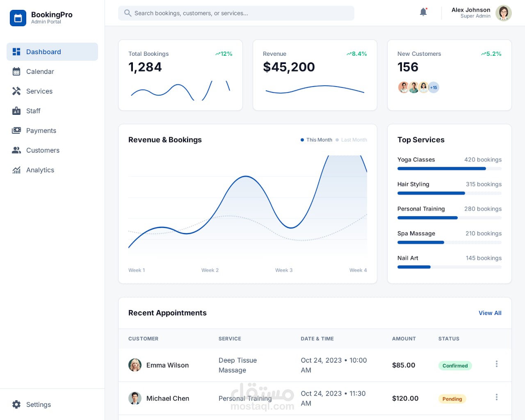Click the Total Bookings 12% trend indicator
Image resolution: width=525 pixels, height=420 pixels.
pyautogui.click(x=224, y=54)
